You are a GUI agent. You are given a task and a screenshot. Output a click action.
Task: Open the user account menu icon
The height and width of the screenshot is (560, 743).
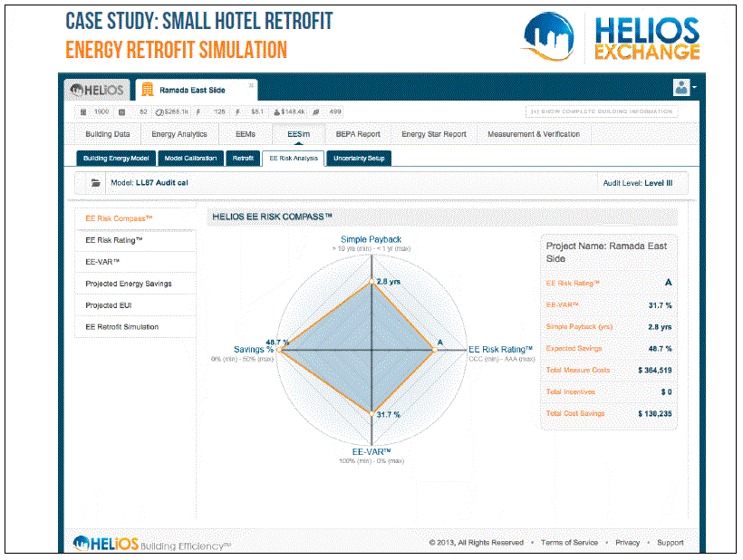click(x=681, y=88)
